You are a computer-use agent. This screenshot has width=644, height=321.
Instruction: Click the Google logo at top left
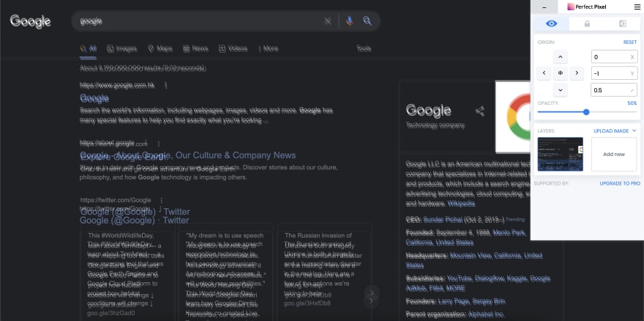click(31, 21)
